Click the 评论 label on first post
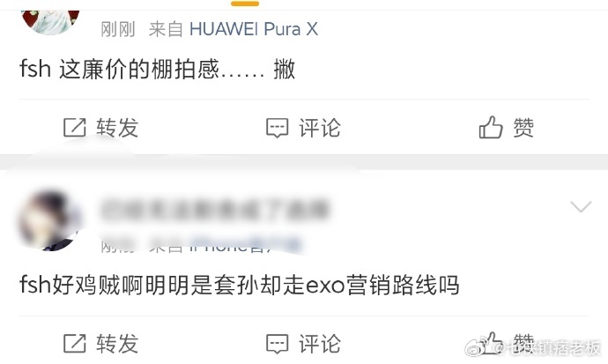 click(320, 128)
